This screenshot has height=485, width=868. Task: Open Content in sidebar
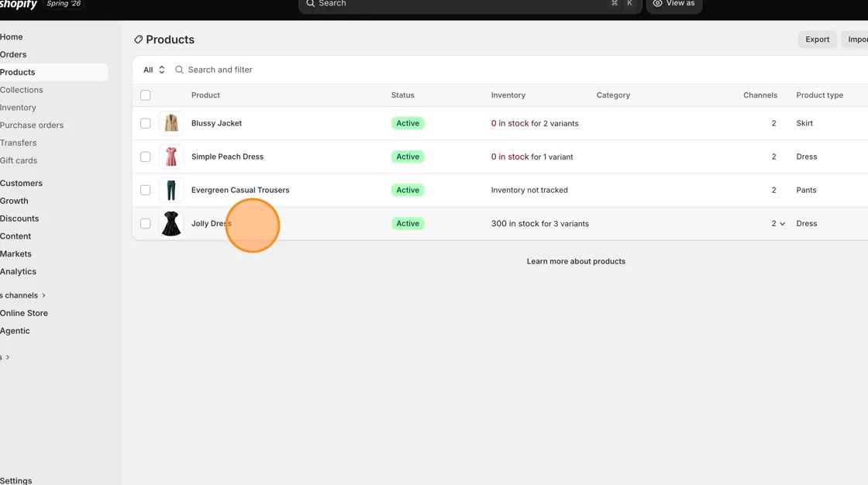point(15,236)
